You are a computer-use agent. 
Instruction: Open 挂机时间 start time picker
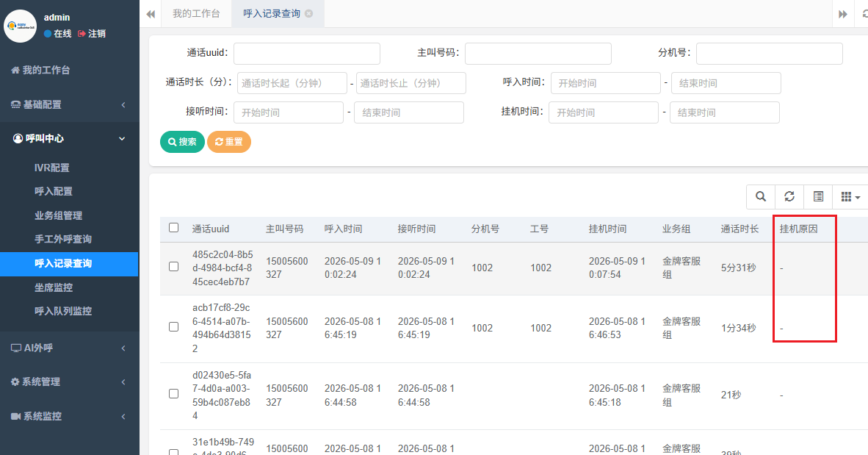click(604, 112)
